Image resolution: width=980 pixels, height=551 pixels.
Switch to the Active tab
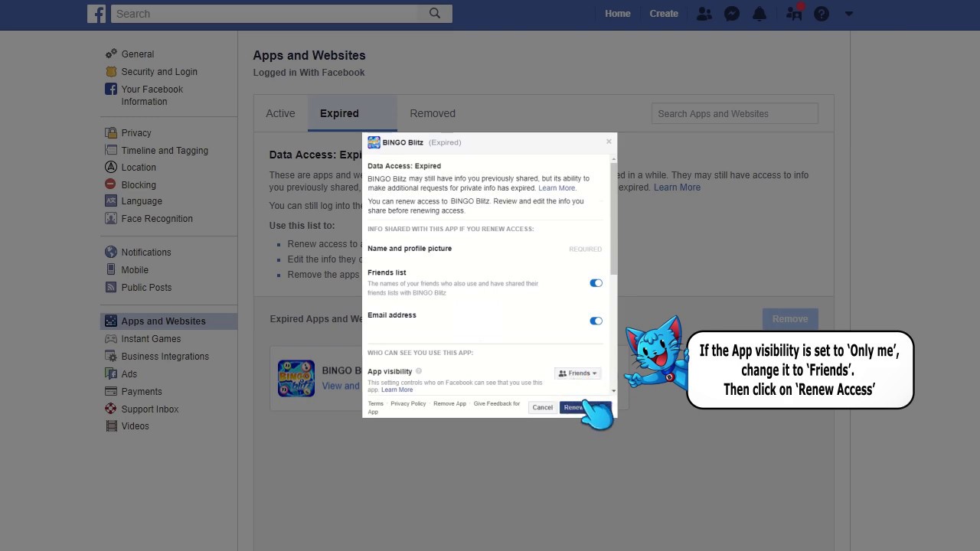(x=280, y=113)
